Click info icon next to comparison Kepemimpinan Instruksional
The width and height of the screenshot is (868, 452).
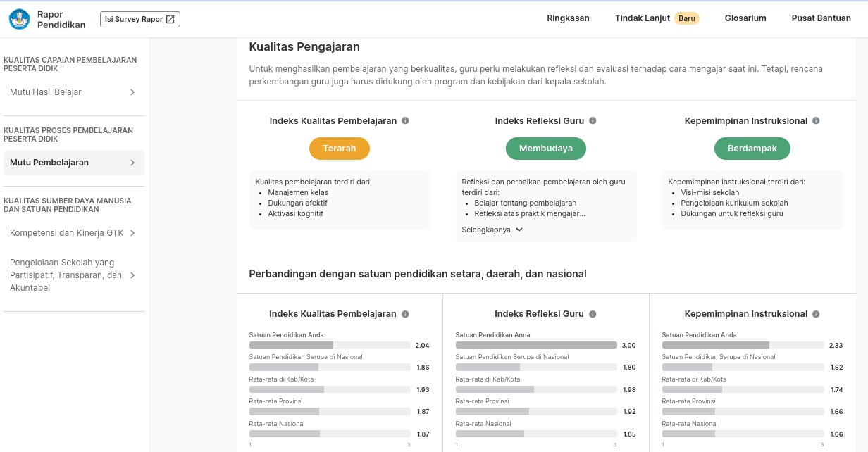[816, 314]
